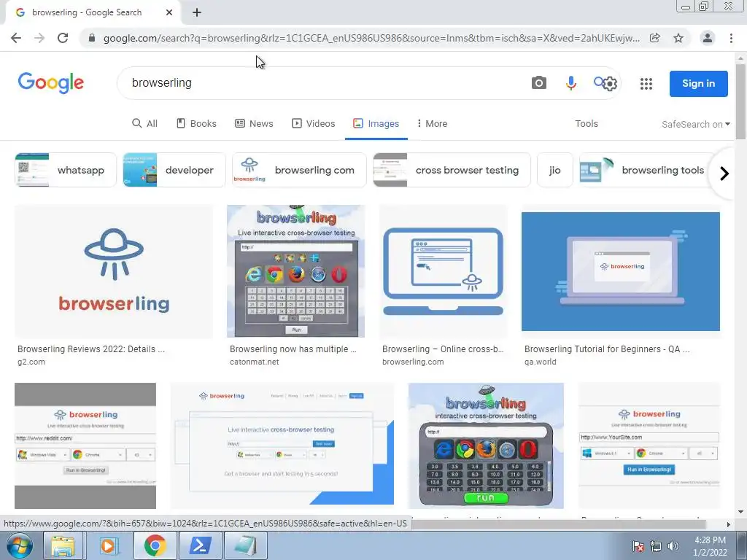Switch to the News tab

[255, 124]
